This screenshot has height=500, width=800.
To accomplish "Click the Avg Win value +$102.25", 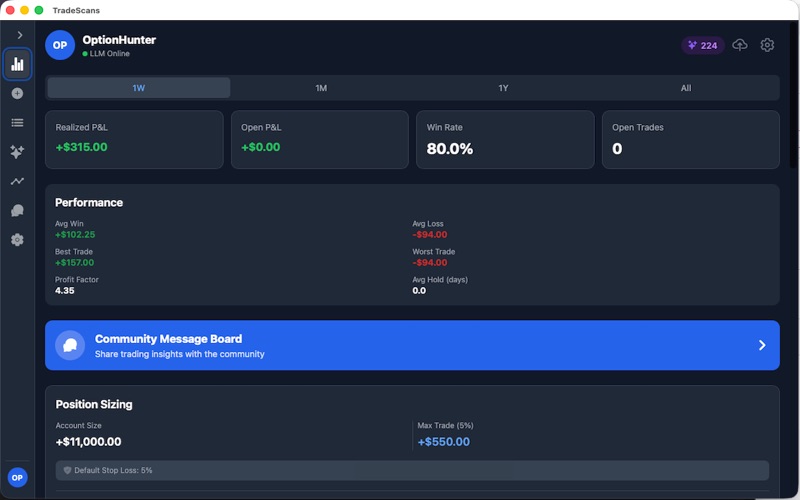I will tap(75, 235).
